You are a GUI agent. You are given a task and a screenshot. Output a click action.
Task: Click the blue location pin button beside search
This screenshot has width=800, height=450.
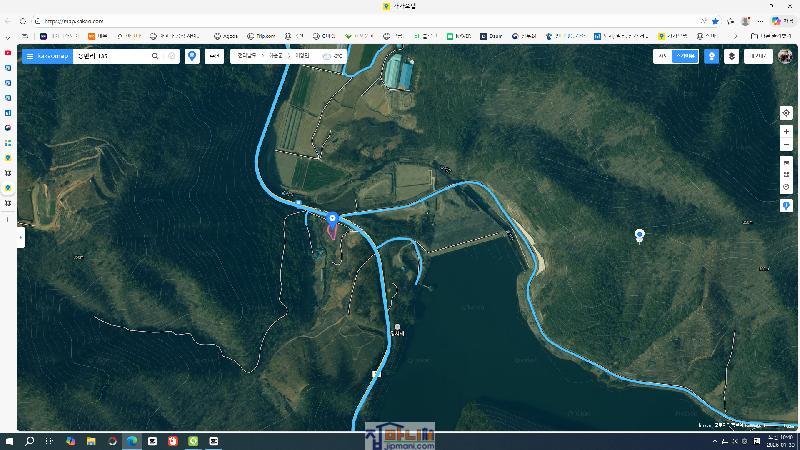point(192,56)
